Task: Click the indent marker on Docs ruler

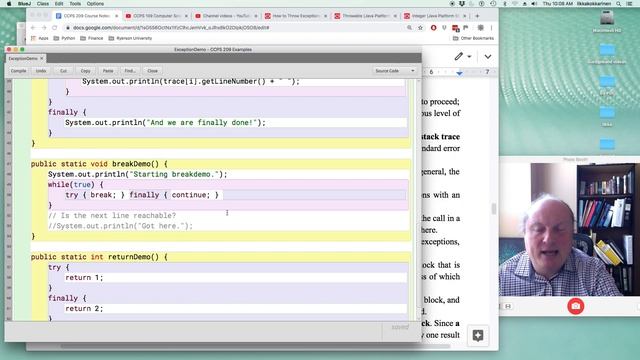Action: pyautogui.click(x=459, y=73)
